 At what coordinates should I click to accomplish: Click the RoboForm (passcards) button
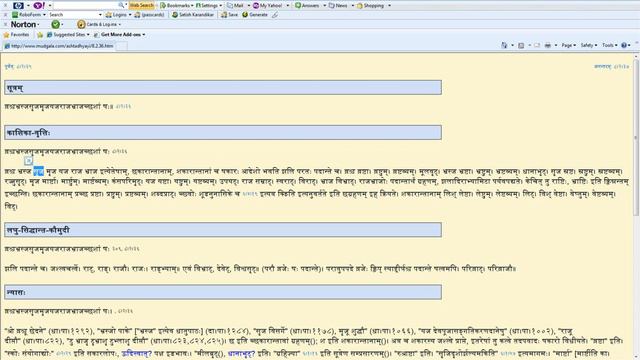(149, 15)
